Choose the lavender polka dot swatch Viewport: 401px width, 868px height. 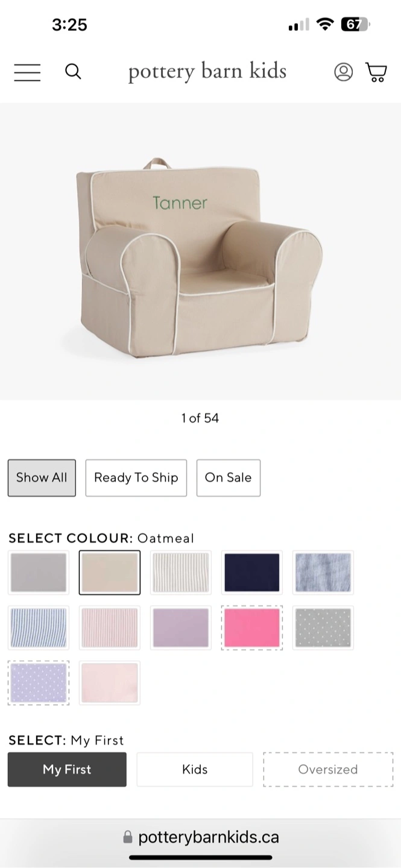39,683
